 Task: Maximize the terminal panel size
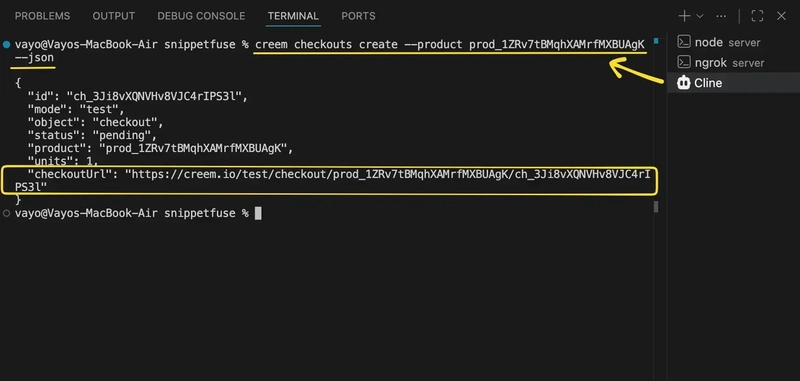point(757,16)
